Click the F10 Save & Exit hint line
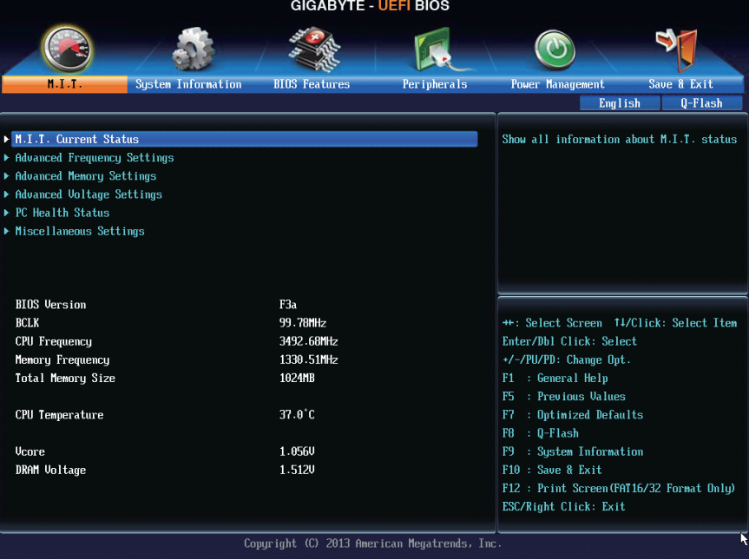This screenshot has height=560, width=749. point(552,470)
